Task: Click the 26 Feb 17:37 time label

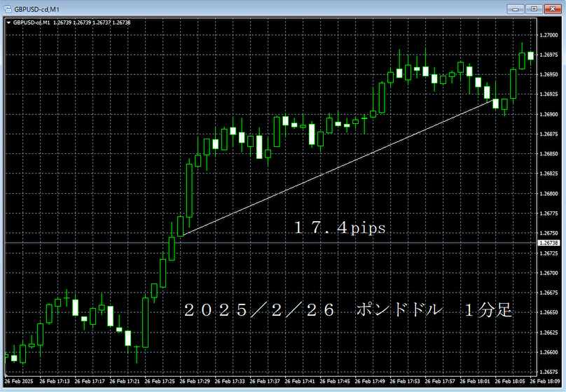Action: pos(265,381)
